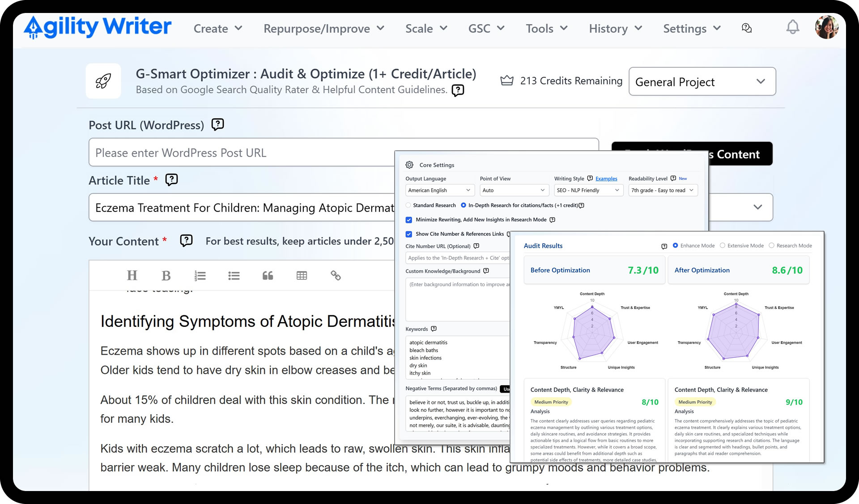Viewport: 859px width, 504px height.
Task: Insert blockquote in editor
Action: 268,275
